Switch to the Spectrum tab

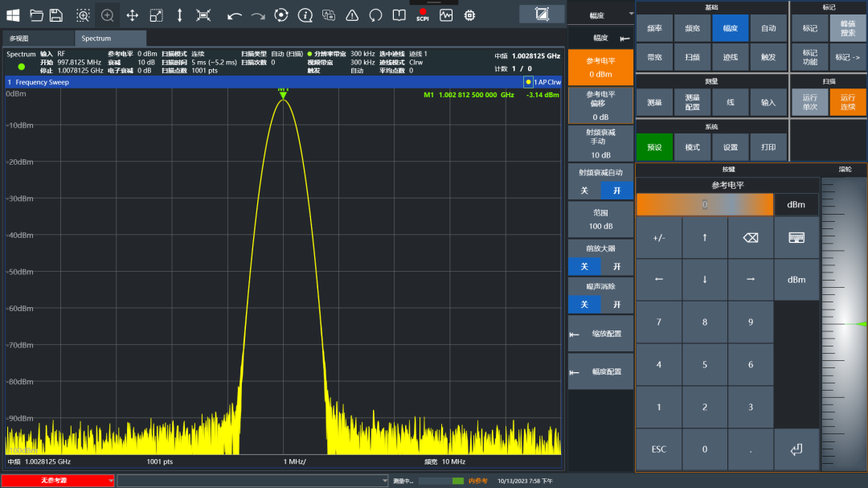pos(110,39)
